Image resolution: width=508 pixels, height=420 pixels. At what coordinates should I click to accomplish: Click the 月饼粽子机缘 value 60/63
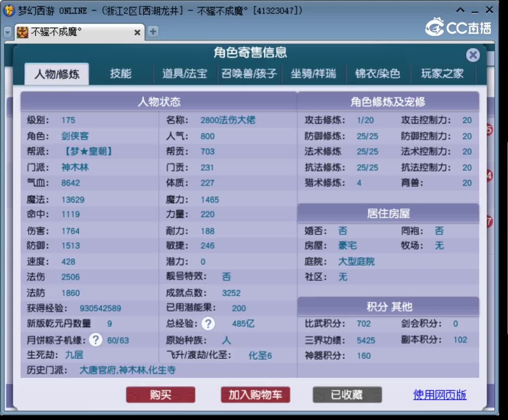coord(118,340)
